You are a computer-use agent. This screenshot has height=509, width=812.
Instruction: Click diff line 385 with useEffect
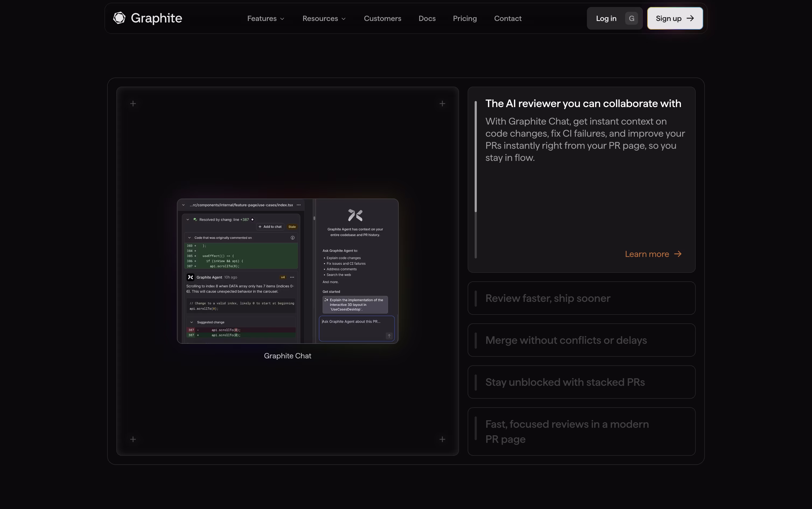(x=241, y=256)
